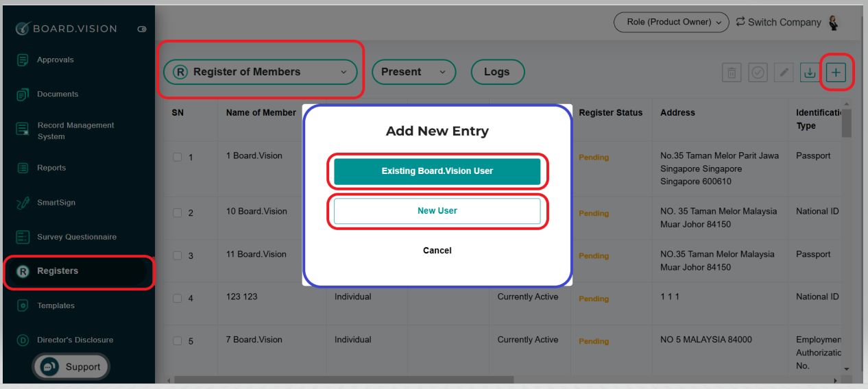Open Templates in the sidebar

56,305
